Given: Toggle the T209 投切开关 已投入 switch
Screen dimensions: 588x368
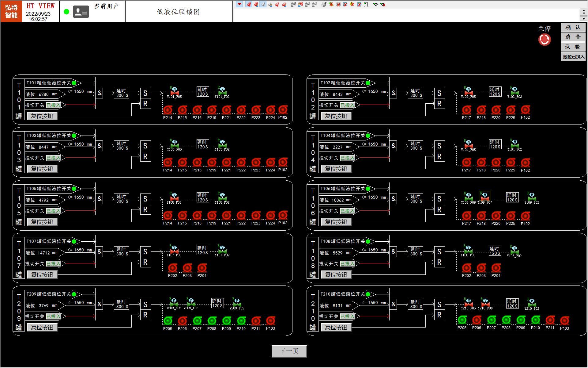Looking at the screenshot, I should 54,316.
